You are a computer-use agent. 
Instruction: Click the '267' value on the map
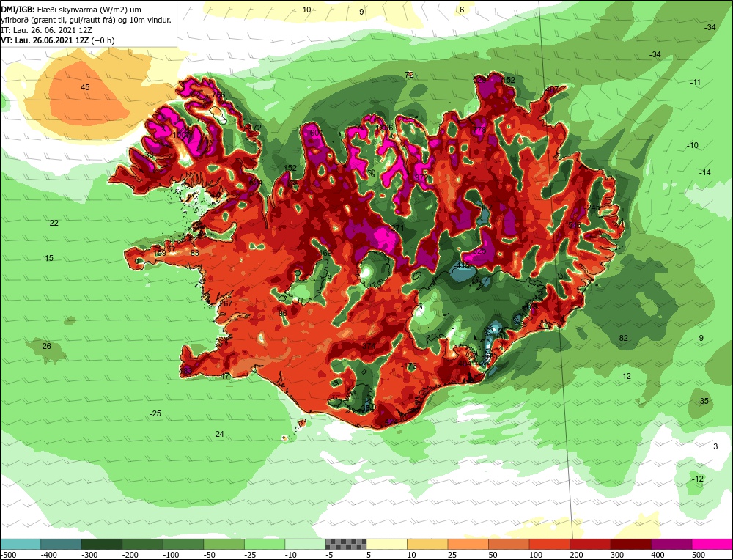tap(226, 304)
